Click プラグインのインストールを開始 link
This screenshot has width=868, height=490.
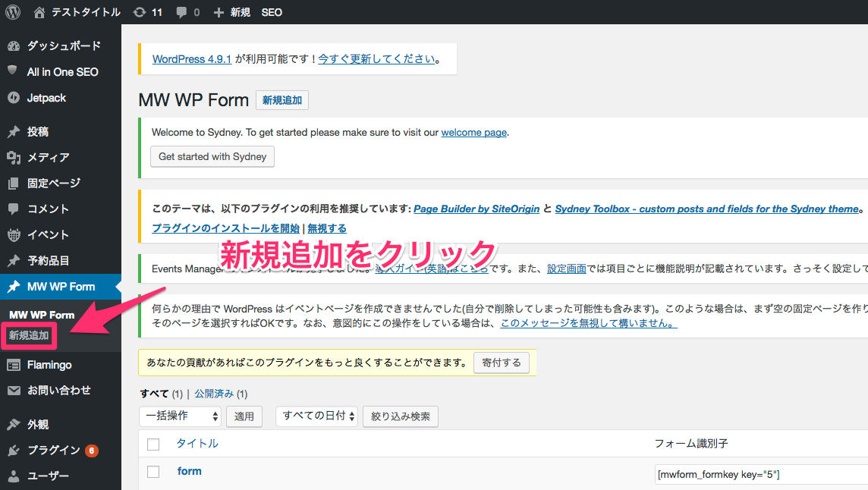click(226, 228)
